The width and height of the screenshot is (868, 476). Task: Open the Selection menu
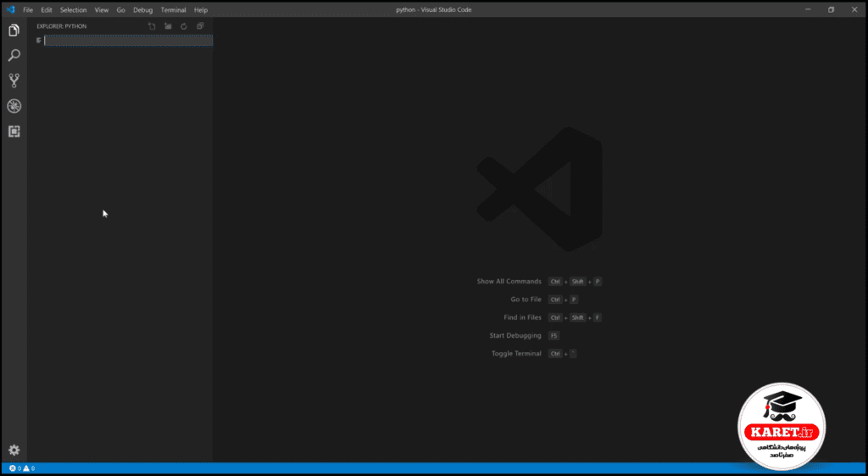pos(73,10)
